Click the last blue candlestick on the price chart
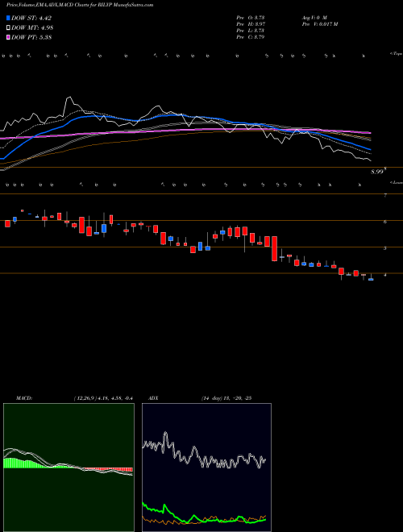Image resolution: width=403 pixels, height=532 pixels. (x=371, y=279)
